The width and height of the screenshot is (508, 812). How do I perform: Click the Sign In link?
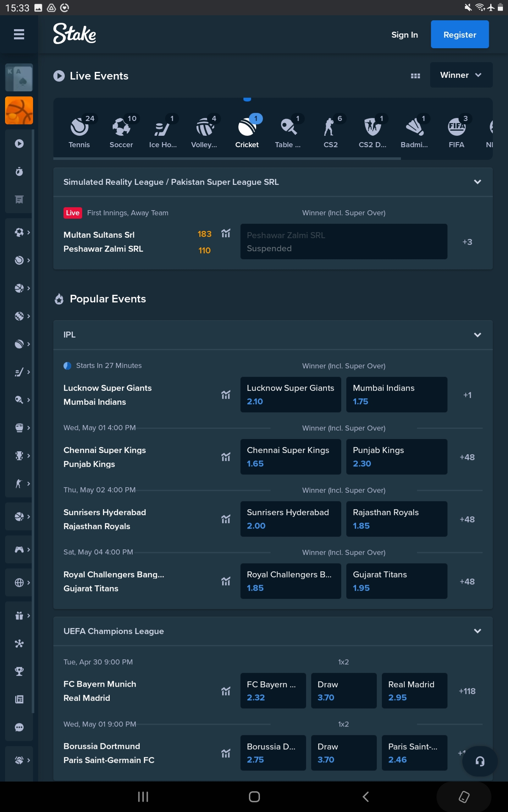404,35
